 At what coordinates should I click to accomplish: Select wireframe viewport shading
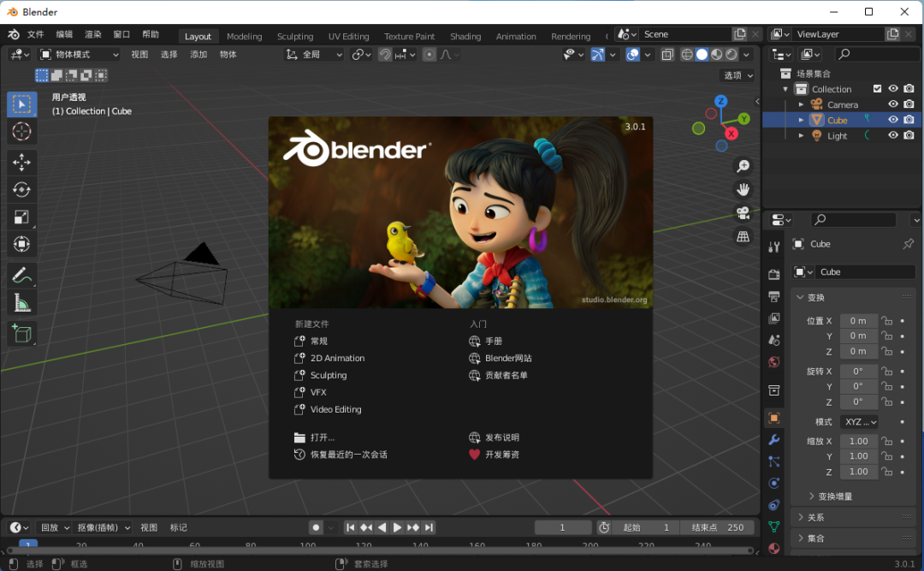pos(687,54)
